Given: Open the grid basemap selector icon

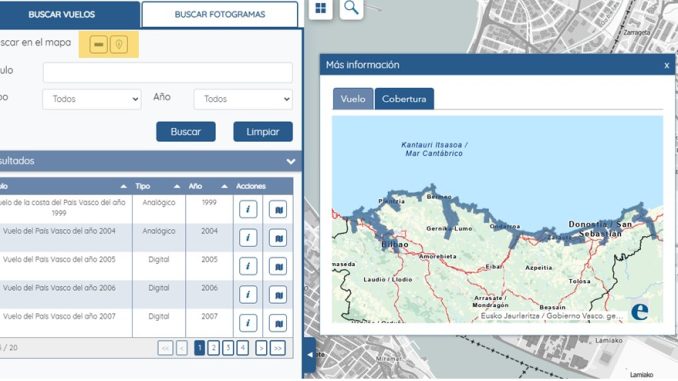Looking at the screenshot, I should (x=321, y=8).
